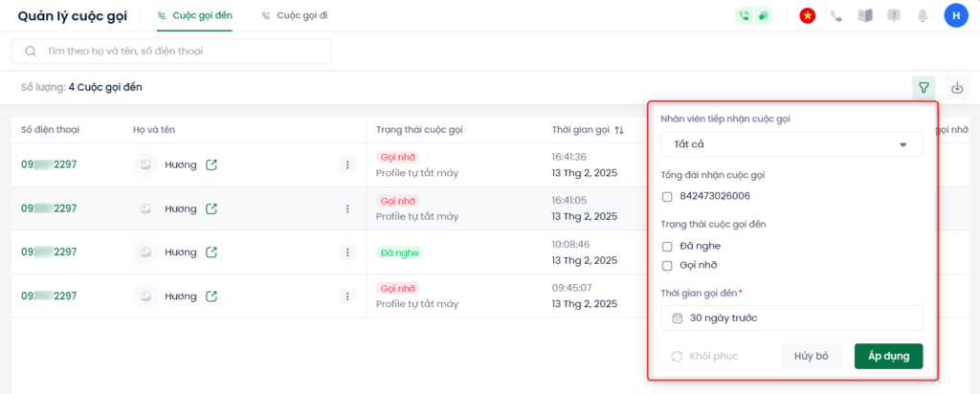This screenshot has width=980, height=394.
Task: Sort by Thời gian gọi column arrows
Action: click(619, 130)
